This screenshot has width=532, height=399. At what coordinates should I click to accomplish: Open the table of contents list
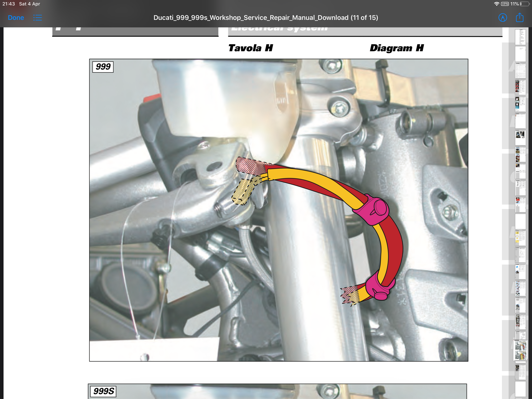point(38,18)
